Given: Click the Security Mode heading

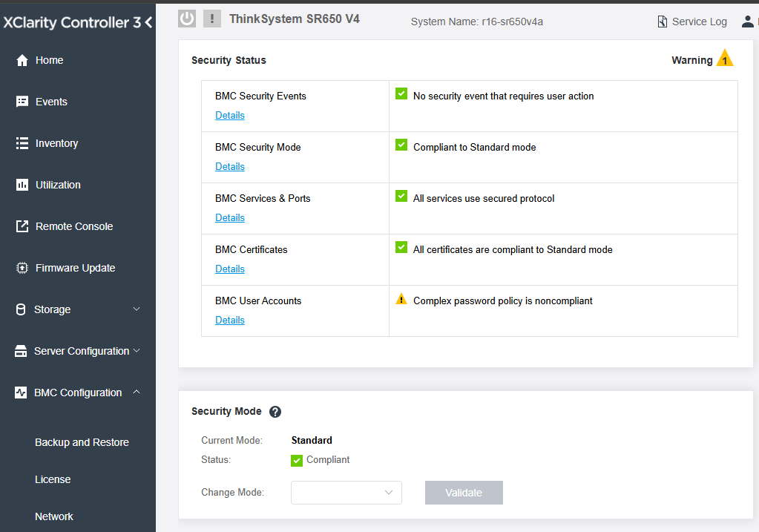Looking at the screenshot, I should point(226,411).
